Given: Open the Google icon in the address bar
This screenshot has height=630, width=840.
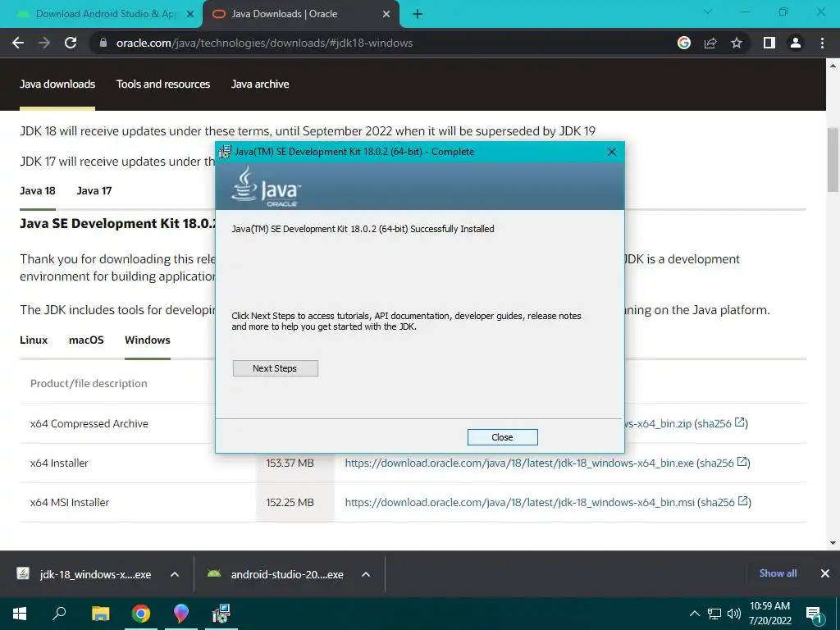Looking at the screenshot, I should coord(684,43).
